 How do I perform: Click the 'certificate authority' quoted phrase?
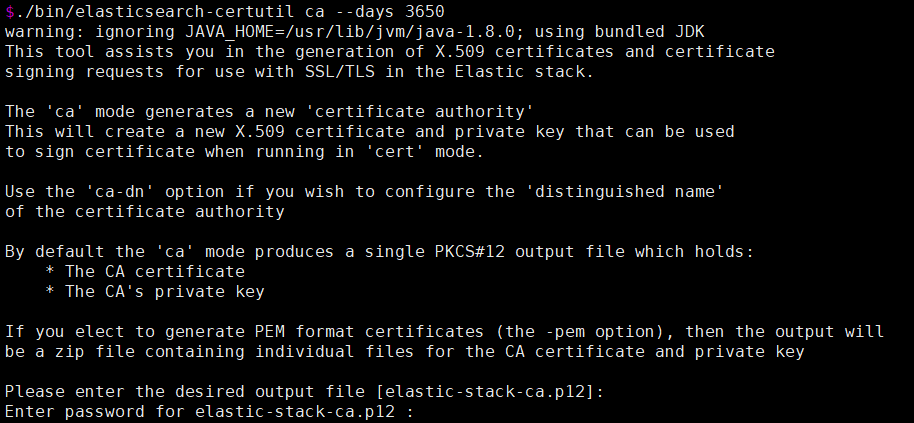tap(420, 111)
